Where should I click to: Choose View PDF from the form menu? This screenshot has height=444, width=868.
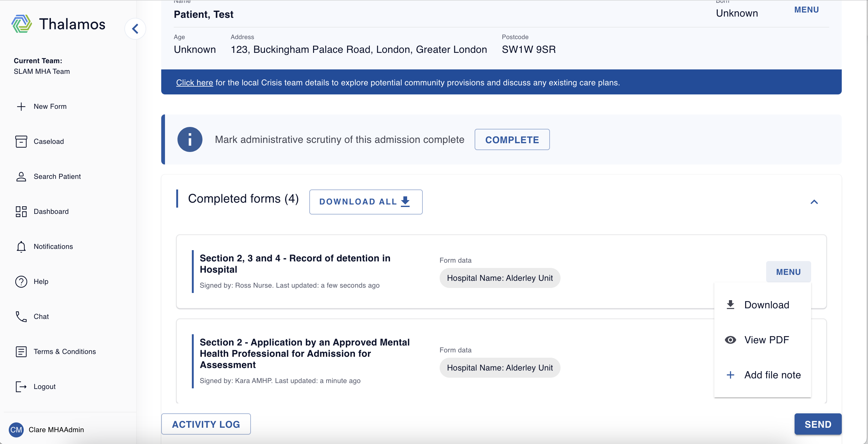(762, 340)
